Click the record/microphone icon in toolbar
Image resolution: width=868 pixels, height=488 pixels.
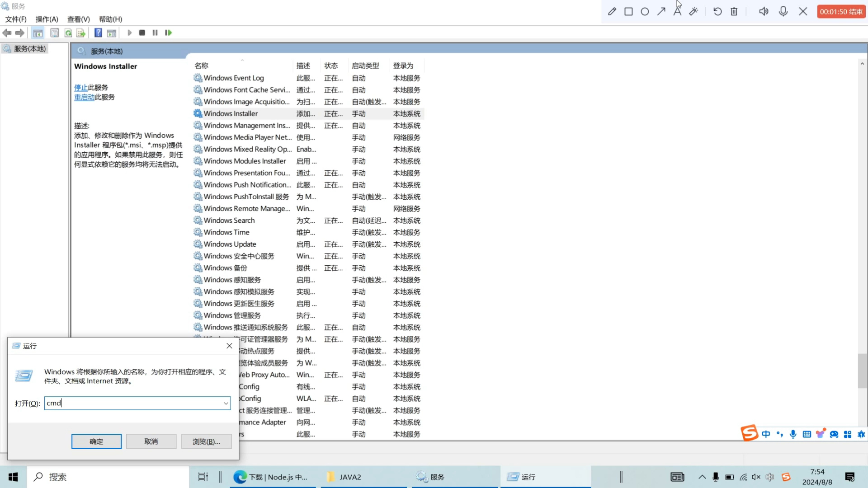[783, 11]
